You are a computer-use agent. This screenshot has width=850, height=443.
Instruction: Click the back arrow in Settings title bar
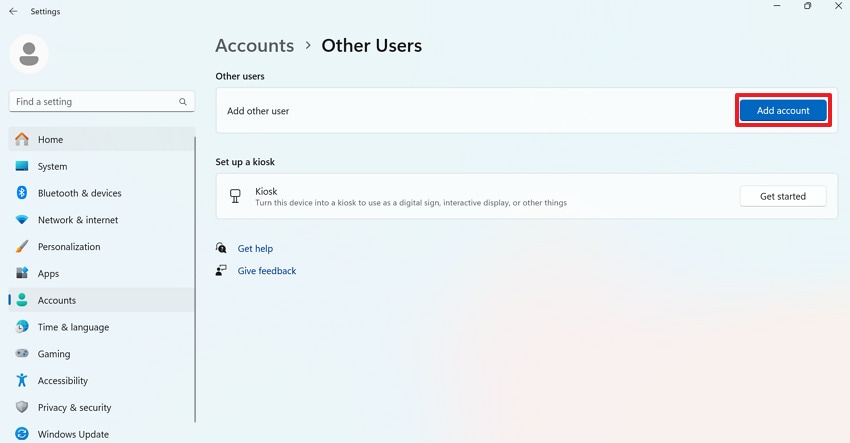[14, 11]
